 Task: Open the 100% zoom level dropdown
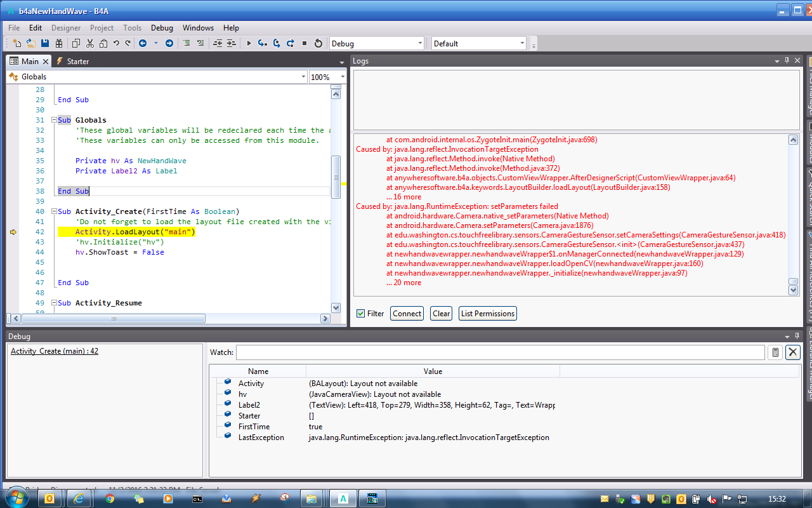tap(342, 77)
